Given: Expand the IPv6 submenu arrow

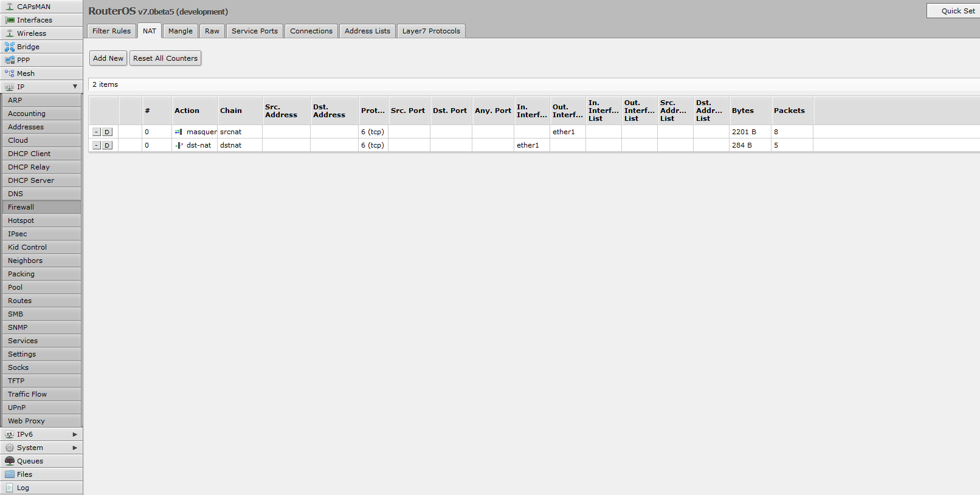Looking at the screenshot, I should pyautogui.click(x=75, y=434).
